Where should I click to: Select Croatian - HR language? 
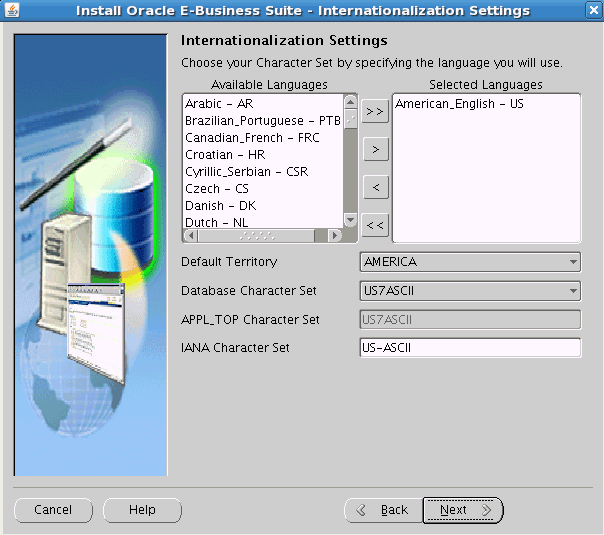263,154
